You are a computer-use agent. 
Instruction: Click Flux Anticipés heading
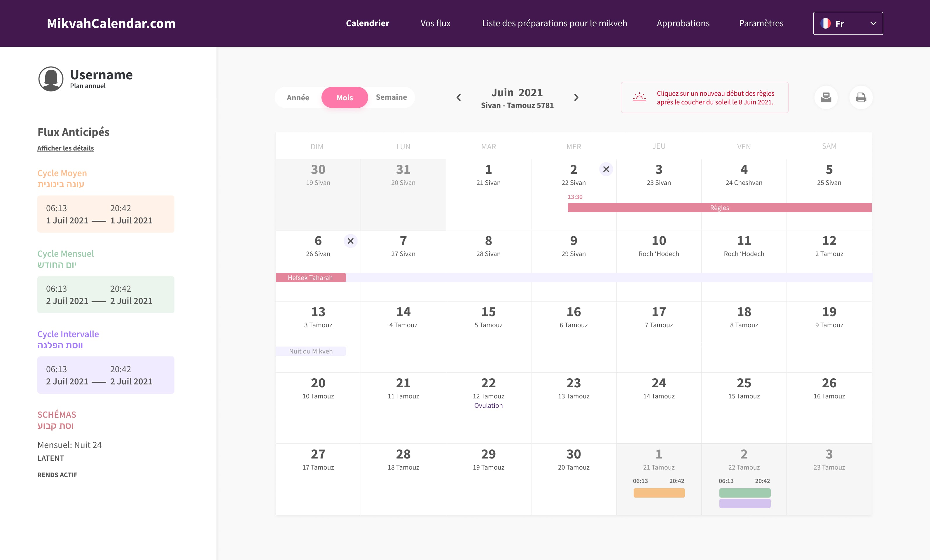pyautogui.click(x=73, y=132)
